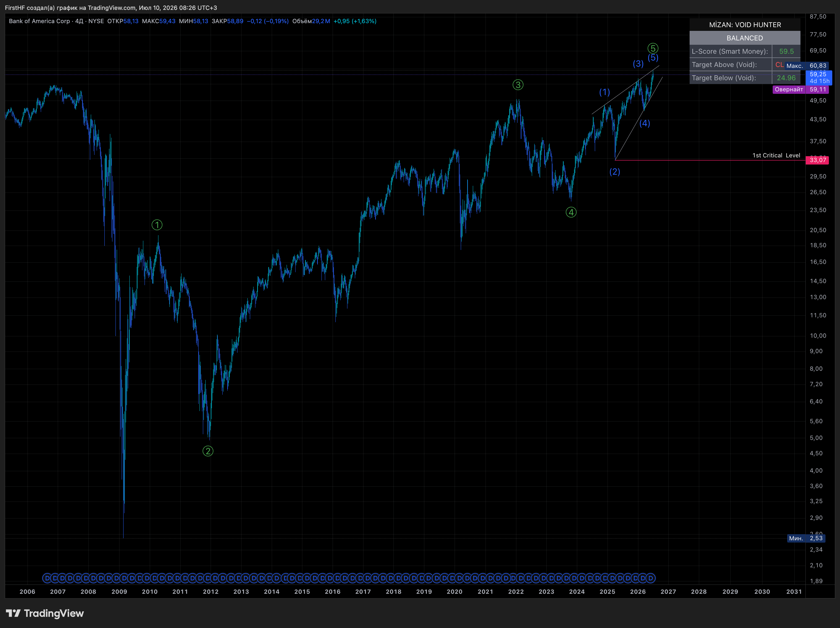Click the MİZAN: VOID HUNTER table header
840x628 pixels.
click(x=745, y=25)
